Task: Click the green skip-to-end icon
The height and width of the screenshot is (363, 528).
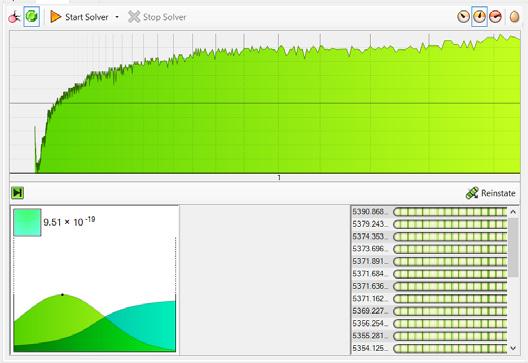Action: 17,193
